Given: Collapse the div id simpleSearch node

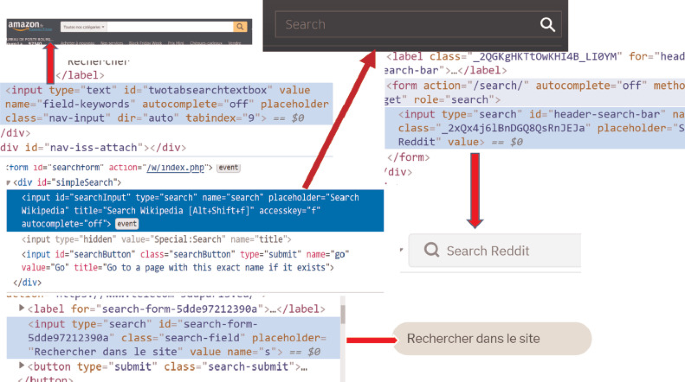Looking at the screenshot, I should [8, 183].
